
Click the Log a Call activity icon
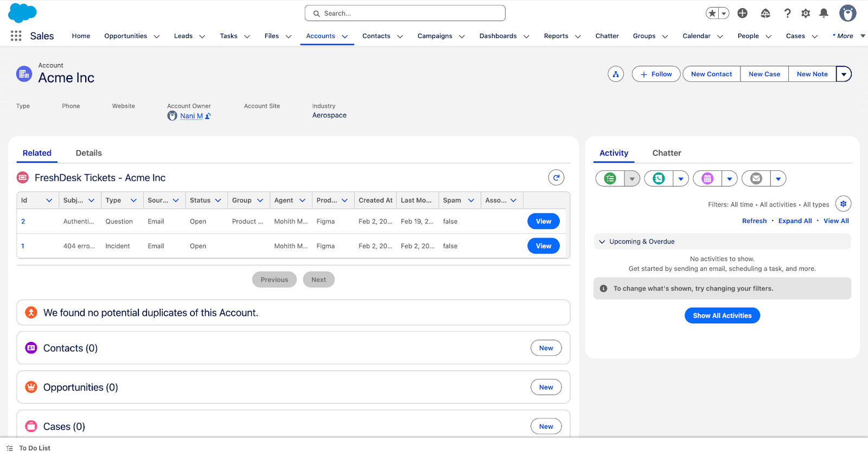click(x=659, y=179)
